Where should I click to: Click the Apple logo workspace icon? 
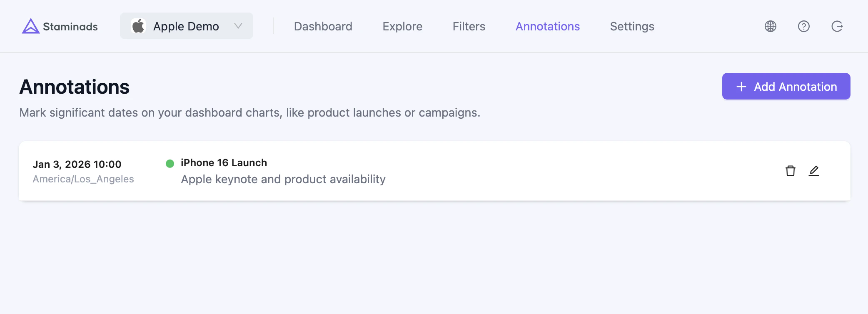coord(138,26)
